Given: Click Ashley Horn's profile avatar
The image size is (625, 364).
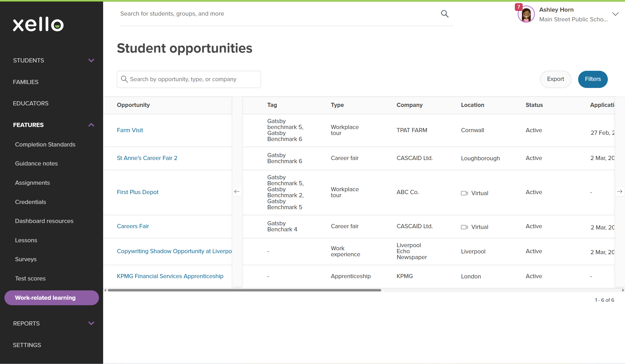Looking at the screenshot, I should pyautogui.click(x=526, y=15).
